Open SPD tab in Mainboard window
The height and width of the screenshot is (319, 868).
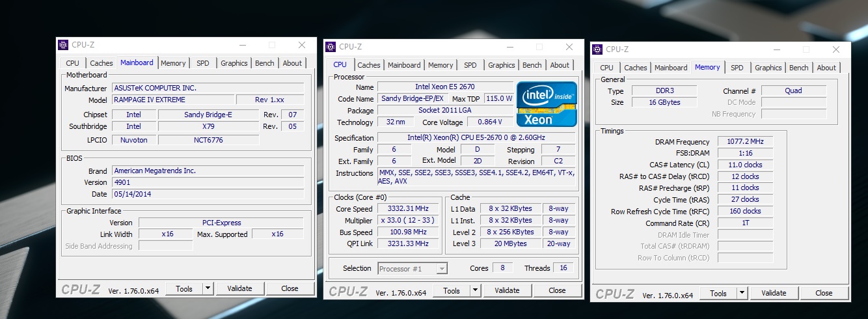[203, 63]
